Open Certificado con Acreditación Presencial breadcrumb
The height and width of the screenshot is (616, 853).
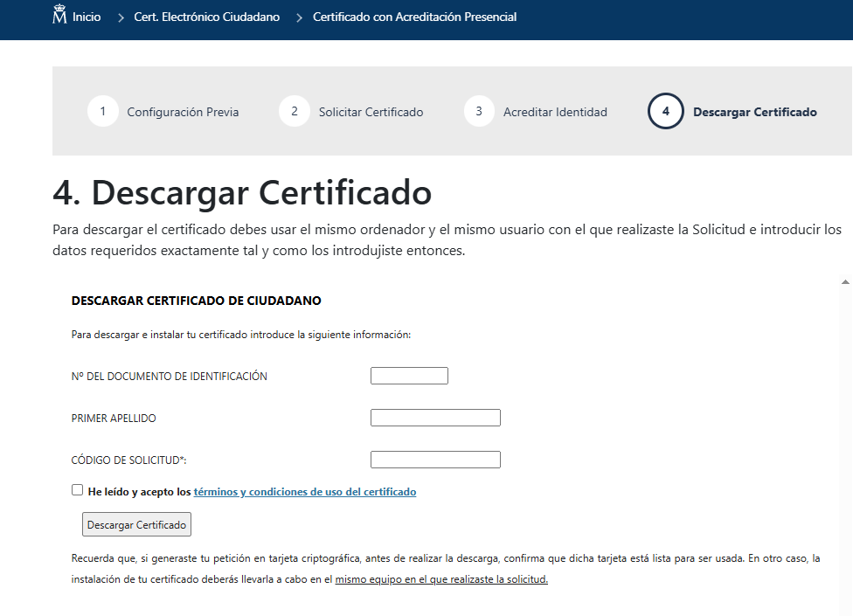click(414, 17)
